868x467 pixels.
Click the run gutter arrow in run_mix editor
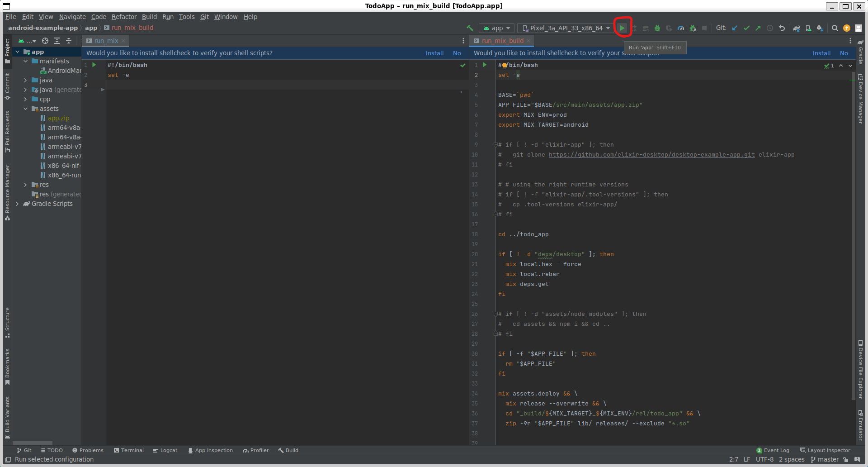tap(94, 65)
